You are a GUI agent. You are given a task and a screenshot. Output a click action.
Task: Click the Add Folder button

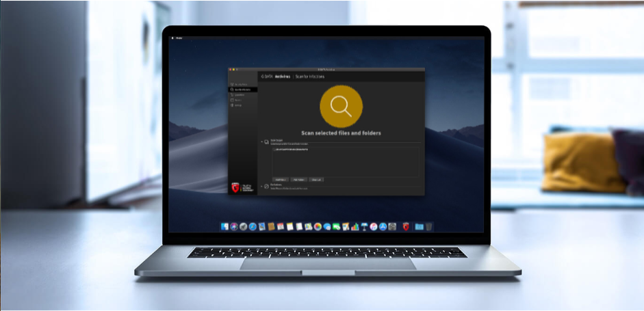[298, 180]
